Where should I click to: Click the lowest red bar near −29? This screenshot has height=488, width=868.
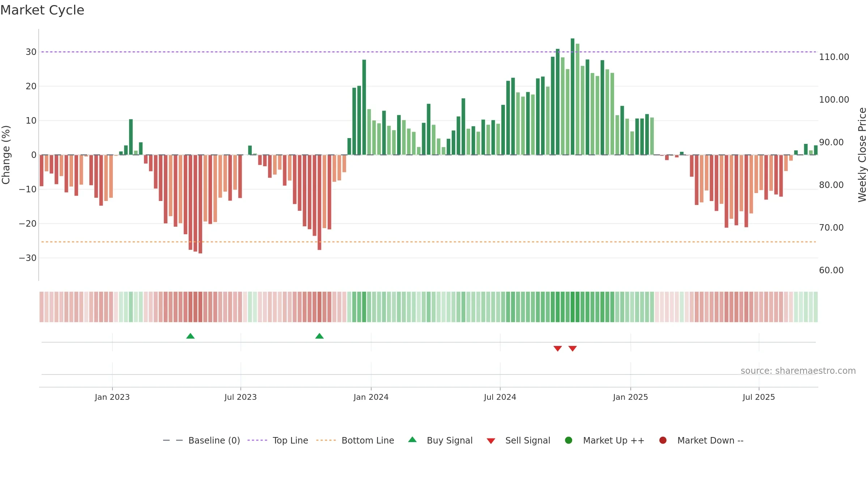click(200, 204)
